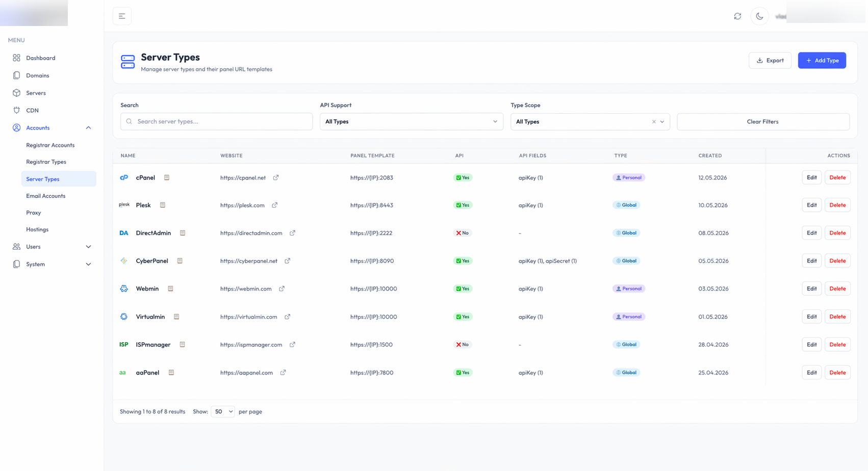The width and height of the screenshot is (868, 471).
Task: Click the Webmin logo icon
Action: click(x=124, y=289)
